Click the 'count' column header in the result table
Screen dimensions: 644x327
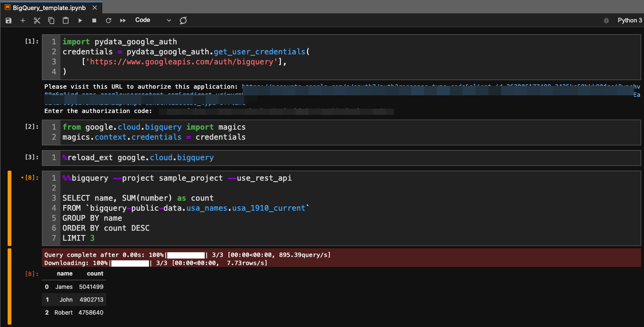95,274
